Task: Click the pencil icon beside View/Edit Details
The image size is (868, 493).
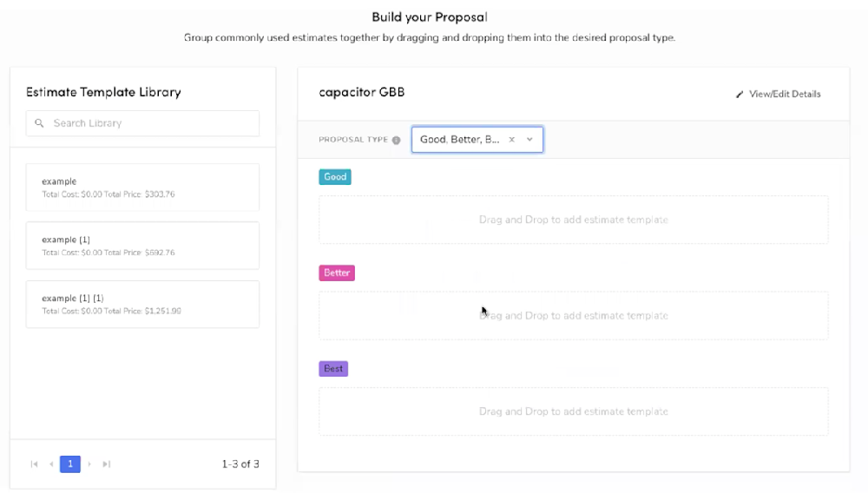Action: (x=740, y=95)
